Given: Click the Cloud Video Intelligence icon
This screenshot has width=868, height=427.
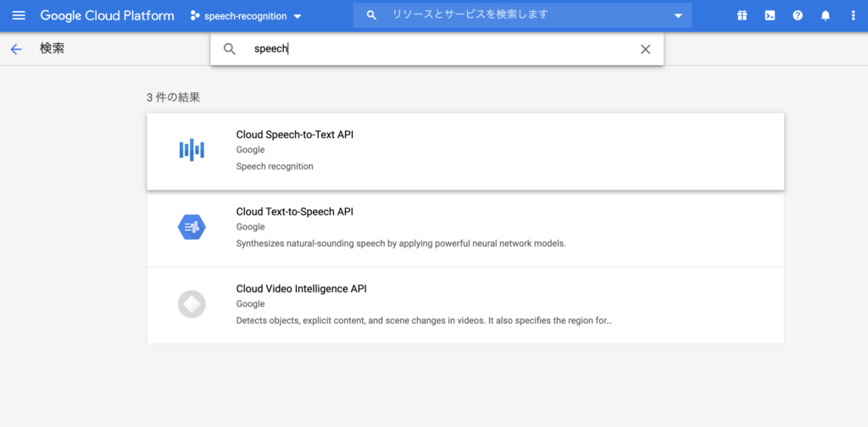Looking at the screenshot, I should coord(192,303).
